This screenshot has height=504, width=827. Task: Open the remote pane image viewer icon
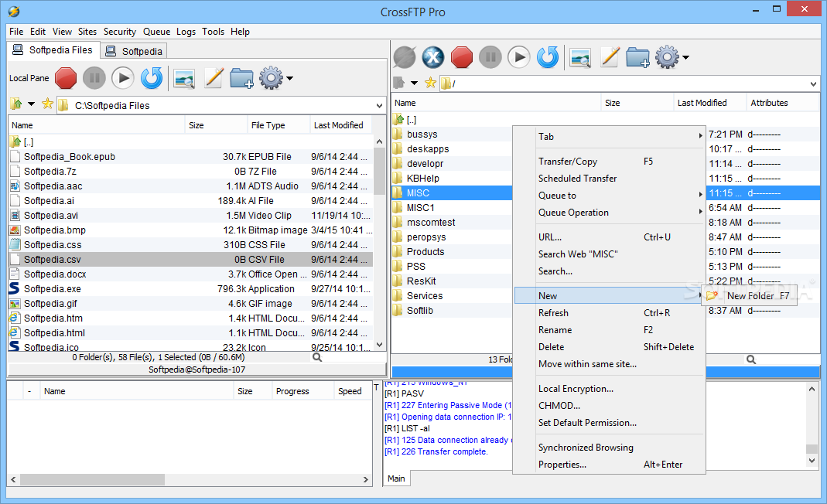point(580,57)
